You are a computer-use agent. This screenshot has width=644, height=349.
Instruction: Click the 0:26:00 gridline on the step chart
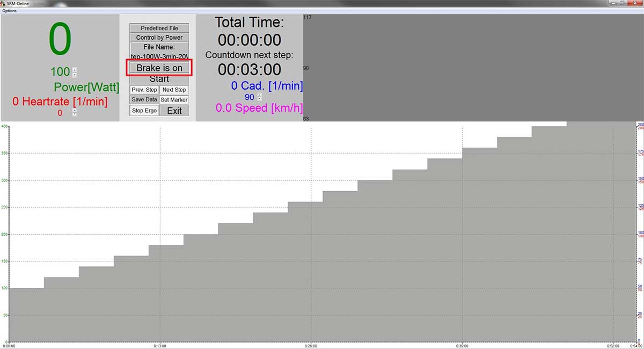[311, 234]
